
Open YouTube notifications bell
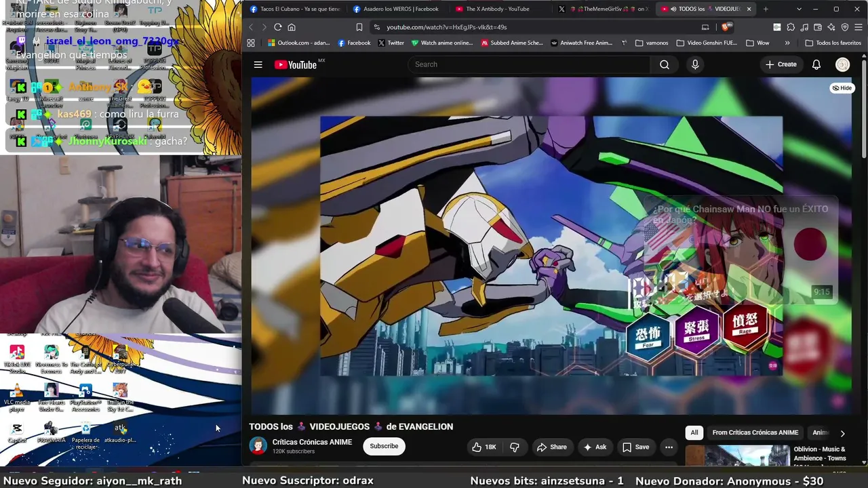click(816, 64)
